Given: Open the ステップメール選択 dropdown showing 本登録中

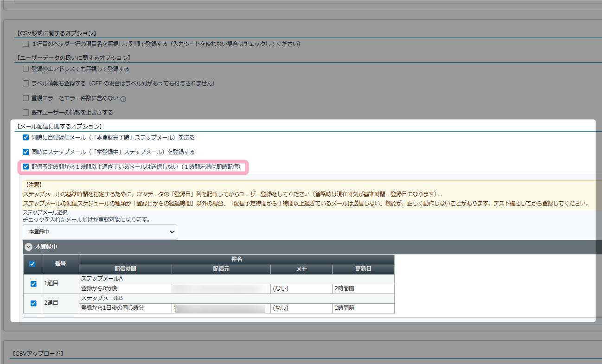Looking at the screenshot, I should [x=100, y=231].
